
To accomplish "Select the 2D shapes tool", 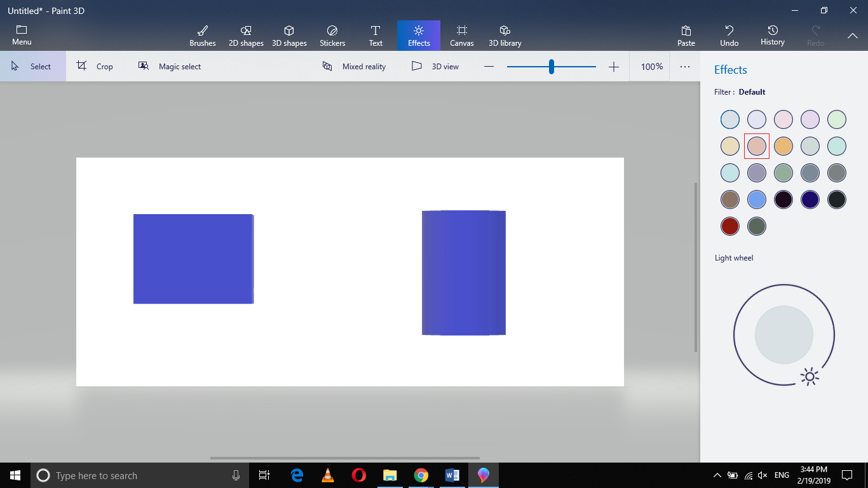I will click(246, 35).
